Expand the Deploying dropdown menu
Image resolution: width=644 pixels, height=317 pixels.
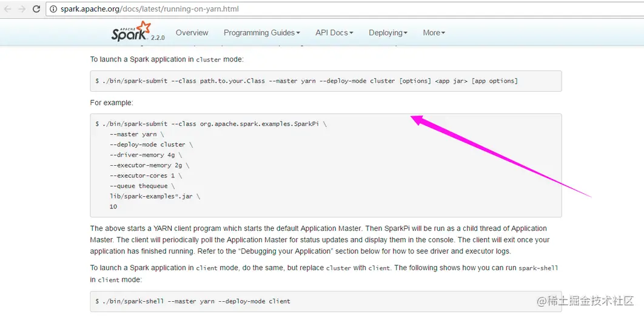(x=387, y=32)
